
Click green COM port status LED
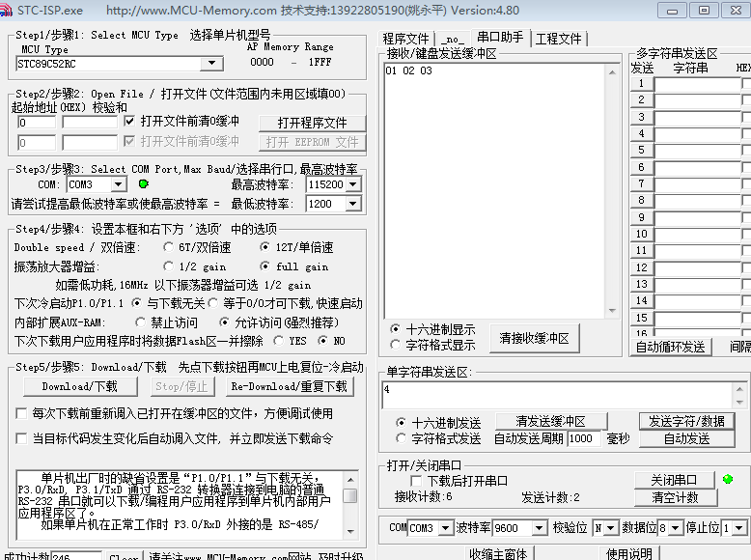click(x=143, y=183)
